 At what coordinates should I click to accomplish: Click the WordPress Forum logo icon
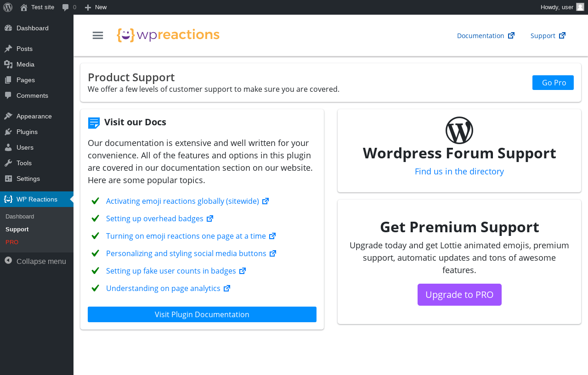point(459,130)
